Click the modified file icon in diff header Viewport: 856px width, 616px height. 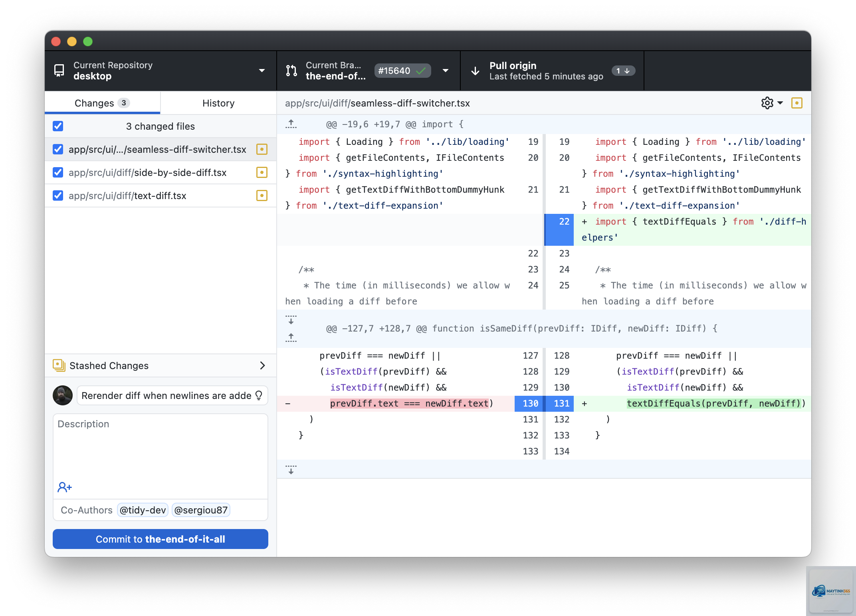[797, 103]
